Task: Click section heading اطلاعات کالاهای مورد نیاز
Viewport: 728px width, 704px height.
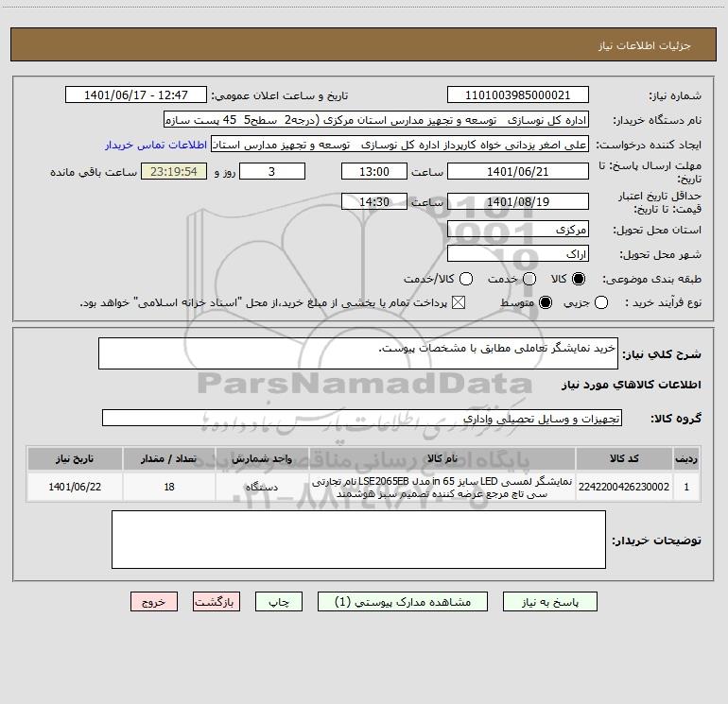Action: tap(632, 385)
